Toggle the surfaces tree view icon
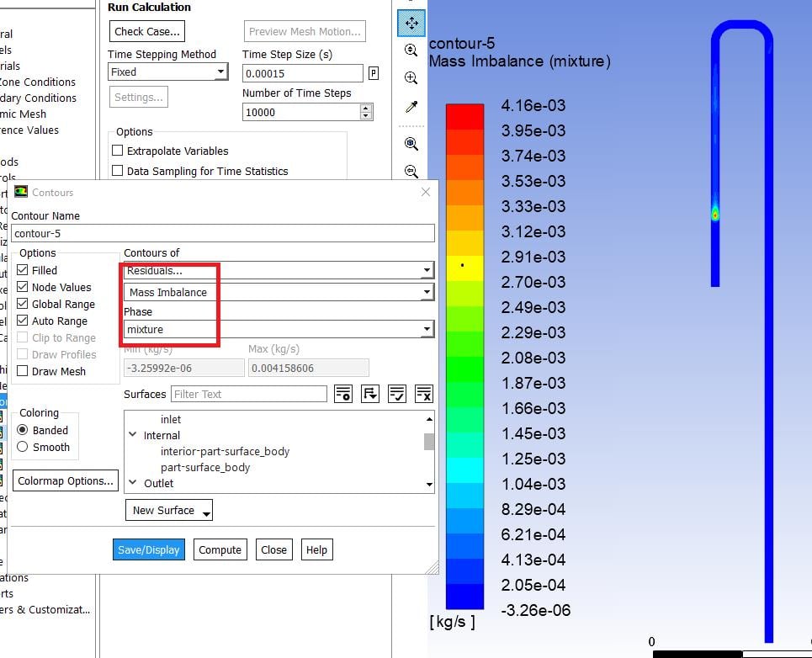 [343, 394]
